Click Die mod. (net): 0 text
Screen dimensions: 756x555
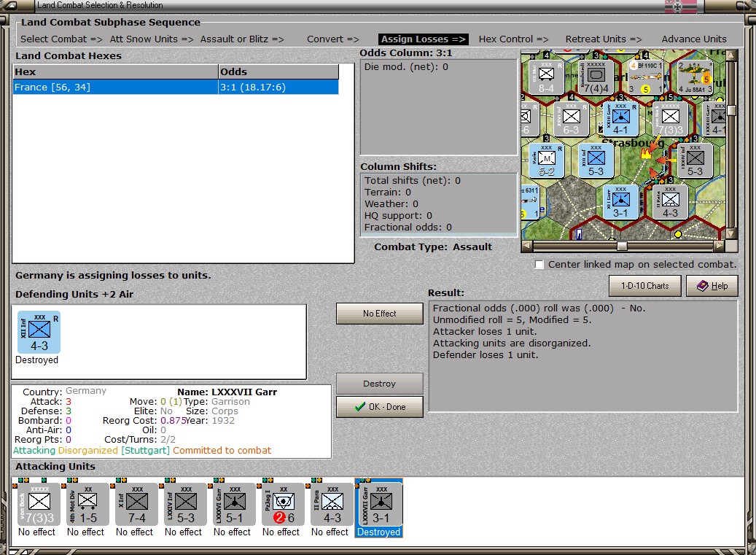tap(406, 66)
